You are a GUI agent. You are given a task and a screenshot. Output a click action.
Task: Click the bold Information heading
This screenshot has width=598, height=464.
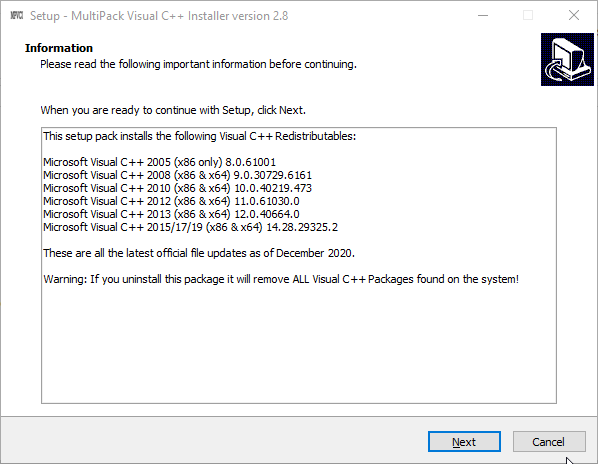tap(59, 48)
